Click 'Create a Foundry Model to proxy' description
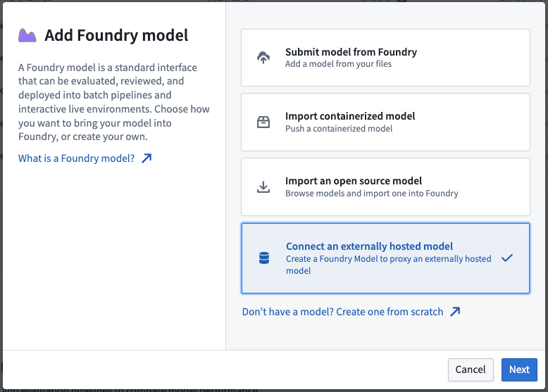The height and width of the screenshot is (392, 548). pyautogui.click(x=388, y=265)
